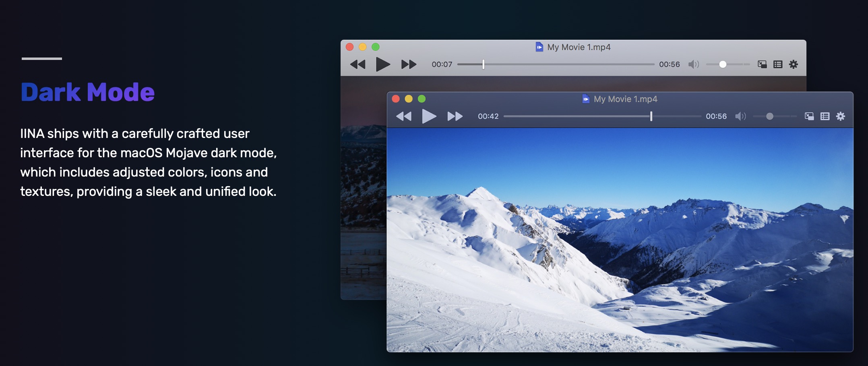Play the video in the front dark window

pyautogui.click(x=429, y=116)
